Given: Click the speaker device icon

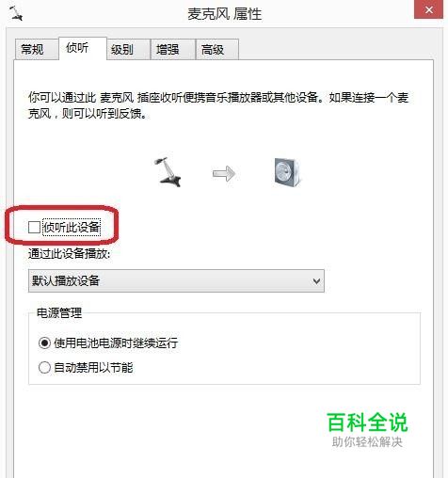Looking at the screenshot, I should click(x=287, y=172).
